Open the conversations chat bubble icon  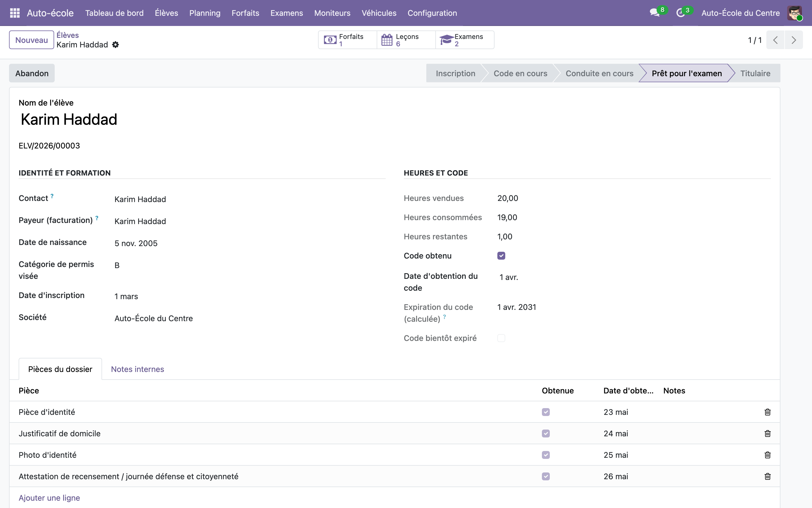[654, 13]
